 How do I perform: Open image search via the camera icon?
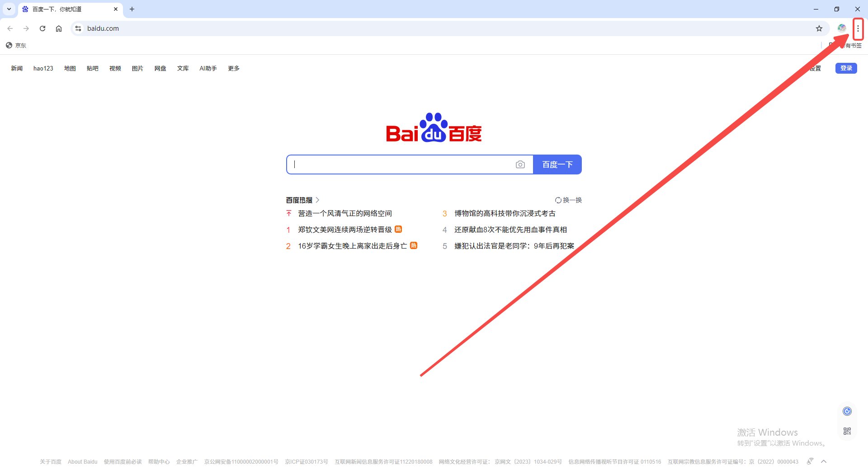coord(520,164)
